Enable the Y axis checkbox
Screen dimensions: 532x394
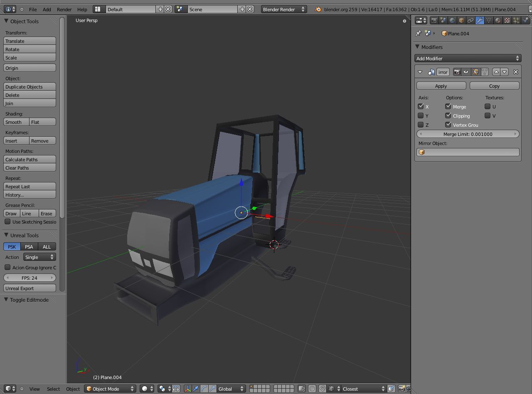(x=421, y=116)
